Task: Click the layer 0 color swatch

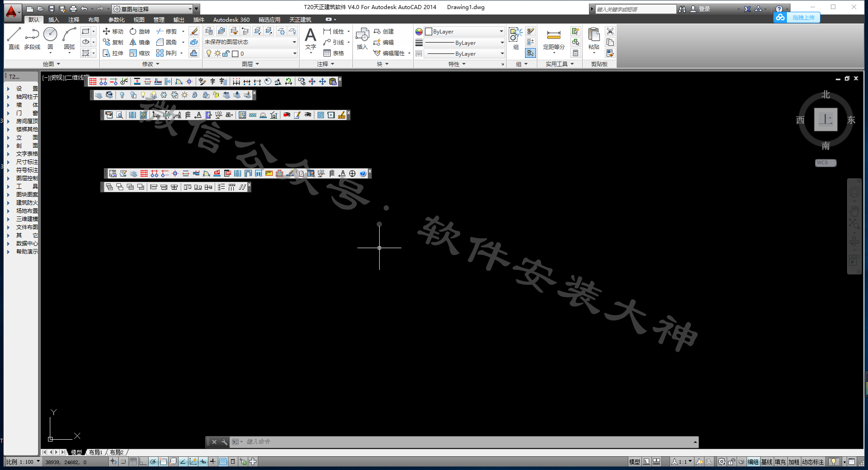Action: (235, 53)
